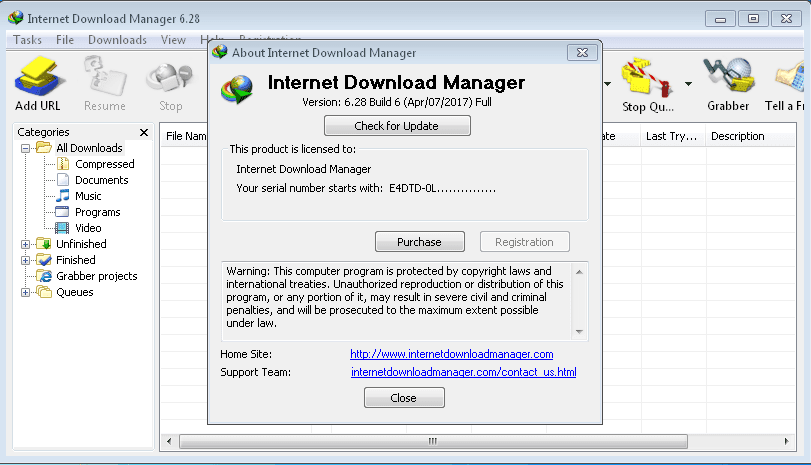
Task: Click the Unfinished folder icon
Action: point(44,244)
